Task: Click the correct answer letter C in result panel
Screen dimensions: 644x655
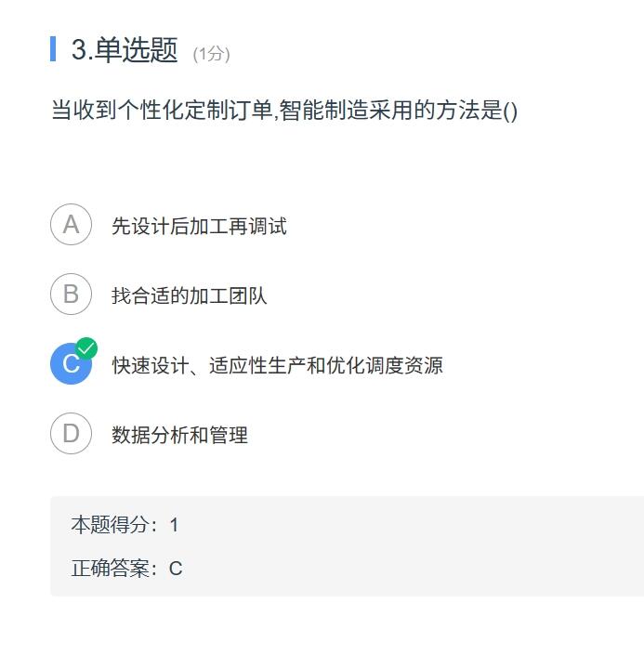Action: point(176,569)
